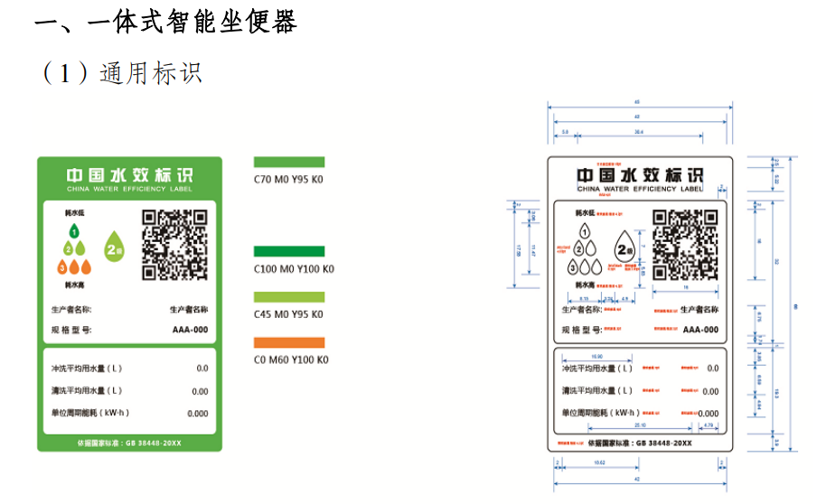The height and width of the screenshot is (504, 826).
Task: Click 单位周期能耗 (kW·h) on outline label
Action: click(x=601, y=413)
